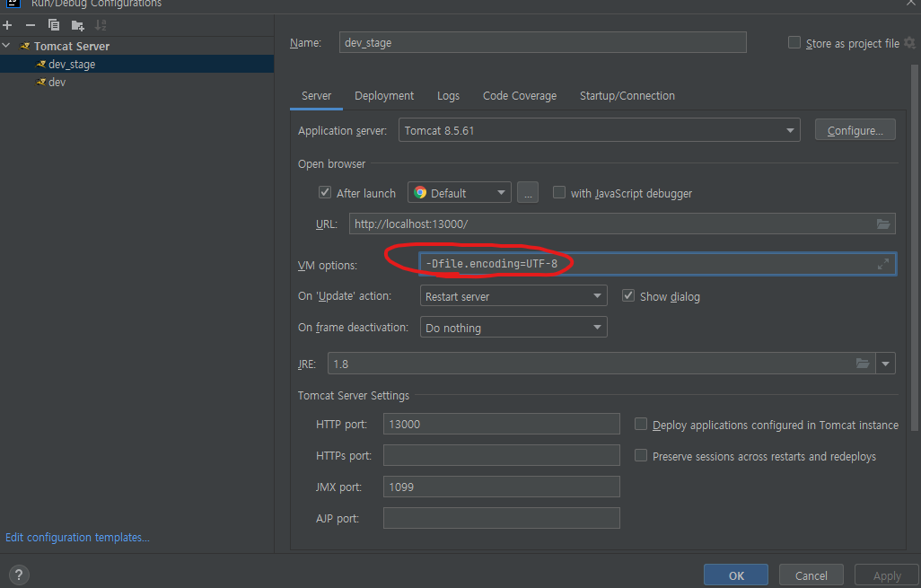Image resolution: width=921 pixels, height=588 pixels.
Task: Switch to the Code Coverage tab
Action: coord(520,96)
